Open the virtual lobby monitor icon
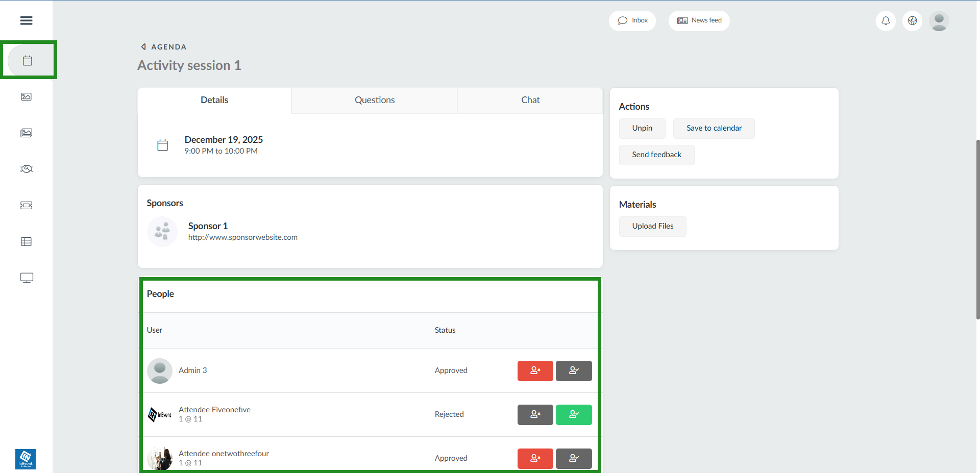980x473 pixels. click(x=26, y=278)
